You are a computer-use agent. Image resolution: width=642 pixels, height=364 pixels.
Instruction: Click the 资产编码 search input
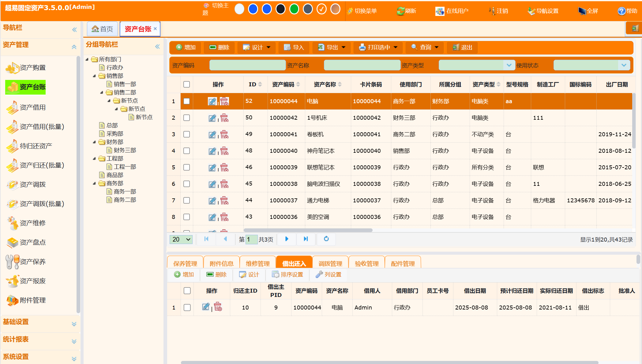pyautogui.click(x=247, y=65)
